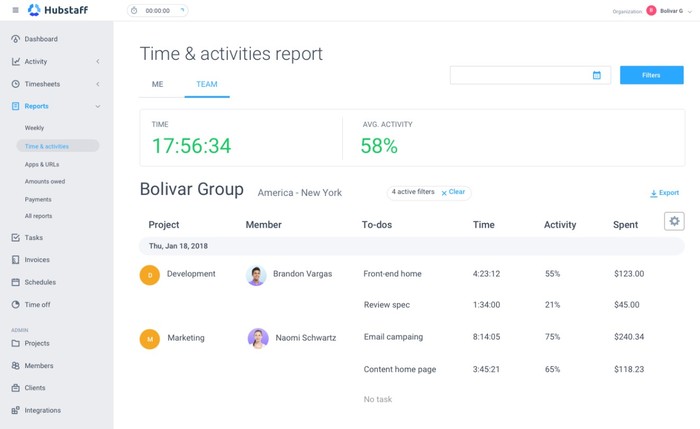Screen dimensions: 700x429
Task: Click Naomi Schwartz avatar
Action: pos(258,338)
